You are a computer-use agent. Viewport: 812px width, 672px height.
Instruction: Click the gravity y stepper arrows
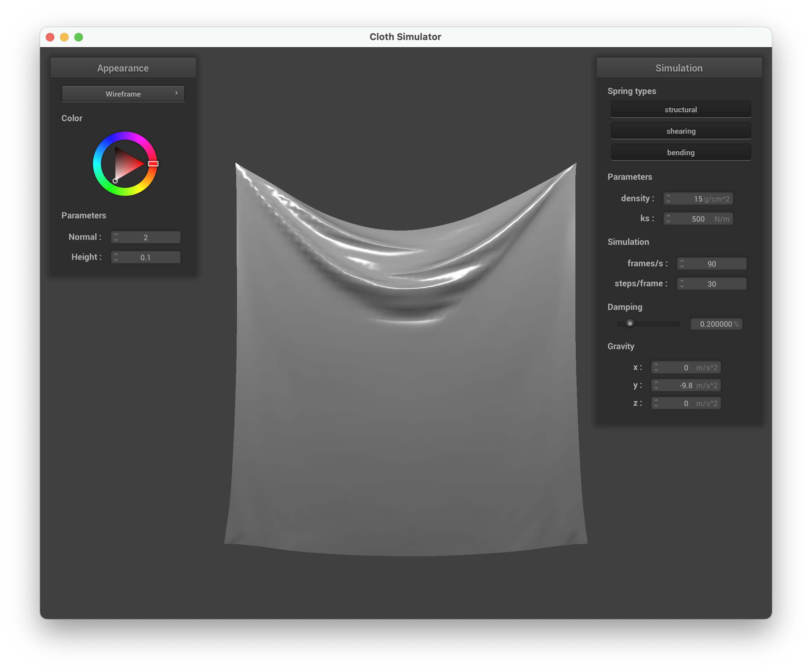pyautogui.click(x=656, y=385)
